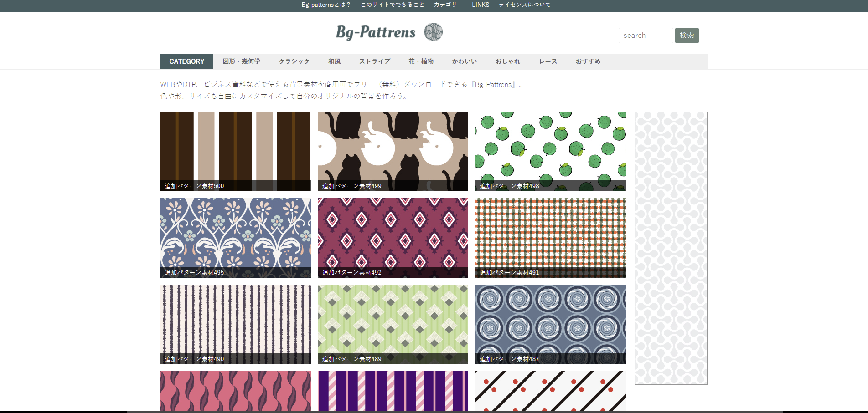Select the ストライプ category

point(374,61)
